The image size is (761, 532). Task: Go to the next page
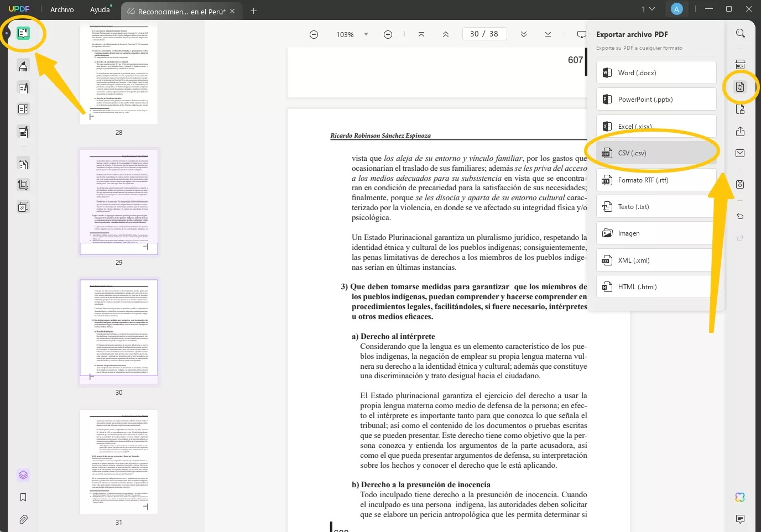coord(523,34)
